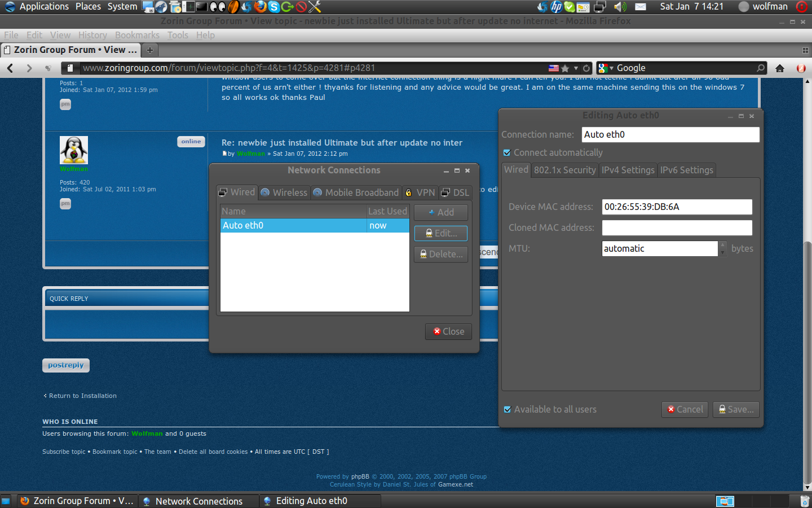Click the search magnifier in Google search box

(x=761, y=68)
